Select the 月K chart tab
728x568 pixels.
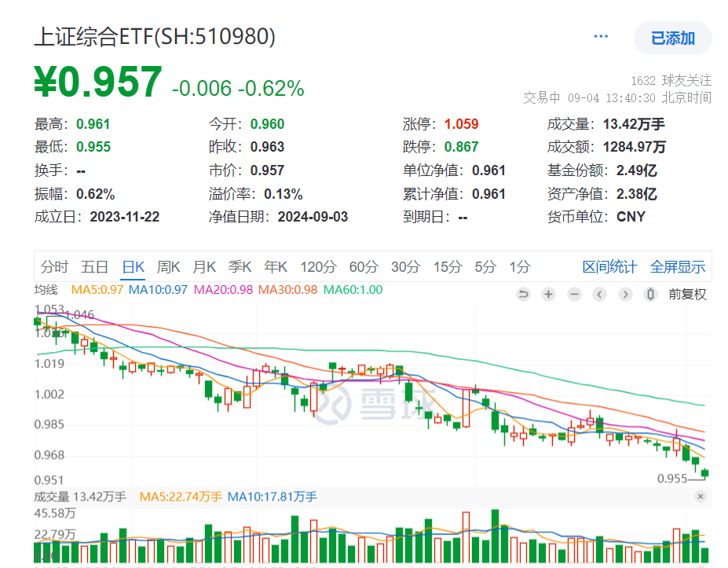(204, 267)
